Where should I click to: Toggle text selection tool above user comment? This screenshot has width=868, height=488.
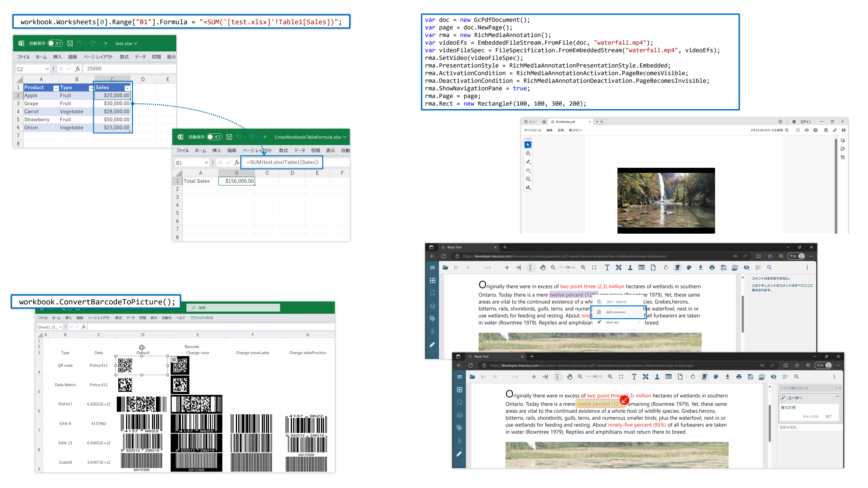[557, 376]
